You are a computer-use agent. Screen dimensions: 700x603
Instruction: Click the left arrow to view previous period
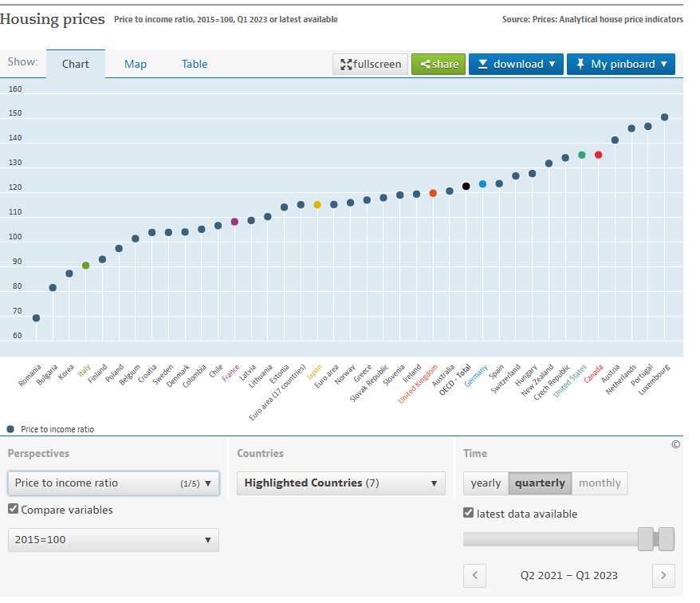coord(474,575)
